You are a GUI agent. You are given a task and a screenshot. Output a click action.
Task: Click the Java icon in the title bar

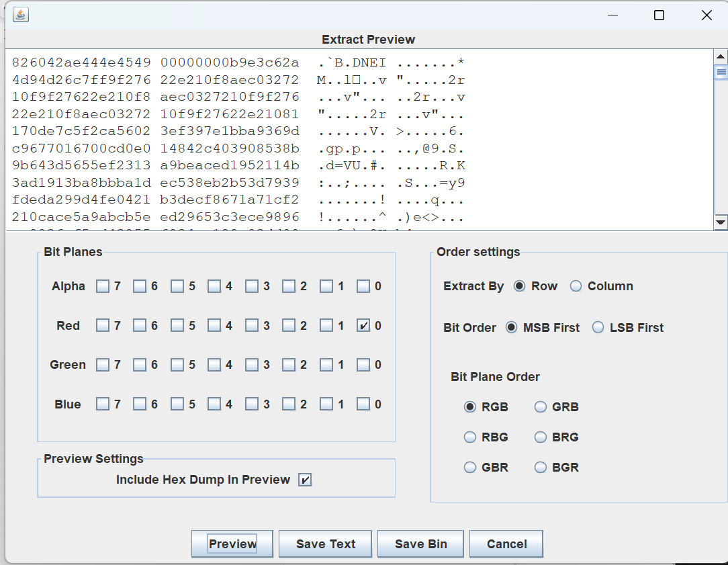(x=20, y=15)
